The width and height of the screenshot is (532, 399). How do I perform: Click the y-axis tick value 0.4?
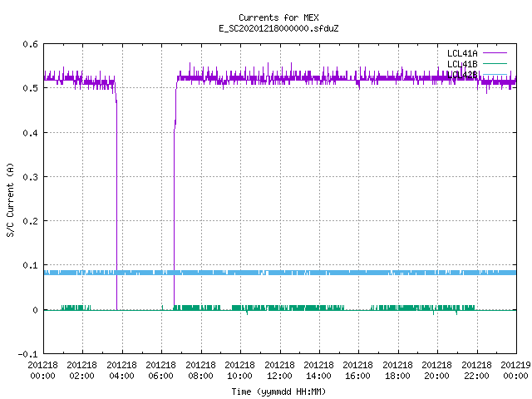[x=30, y=133]
